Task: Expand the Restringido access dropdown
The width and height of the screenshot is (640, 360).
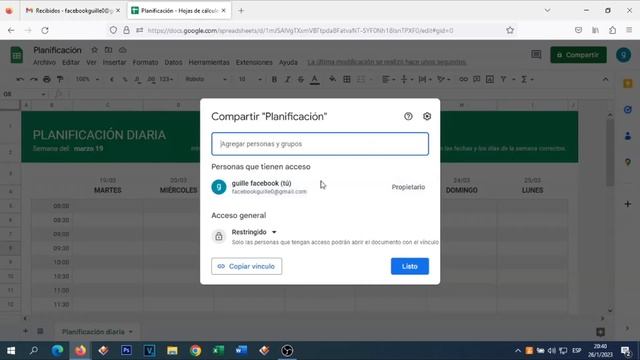Action: coord(254,232)
